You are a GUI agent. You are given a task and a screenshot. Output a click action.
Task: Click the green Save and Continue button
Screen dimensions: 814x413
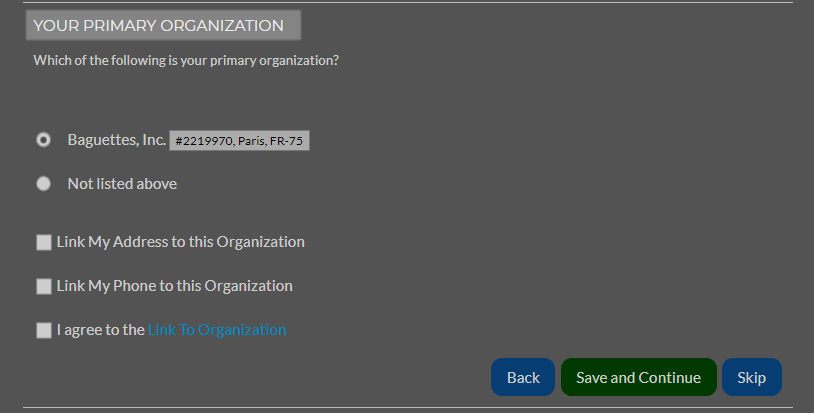click(639, 377)
